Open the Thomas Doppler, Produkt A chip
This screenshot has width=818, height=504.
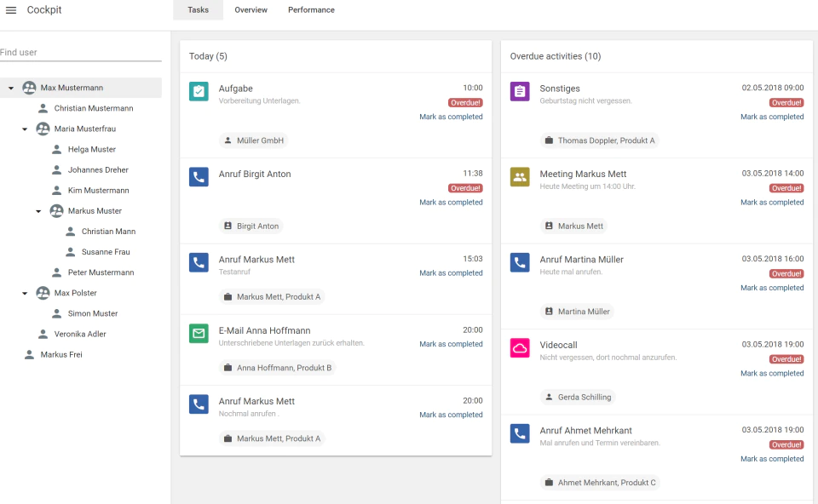599,140
